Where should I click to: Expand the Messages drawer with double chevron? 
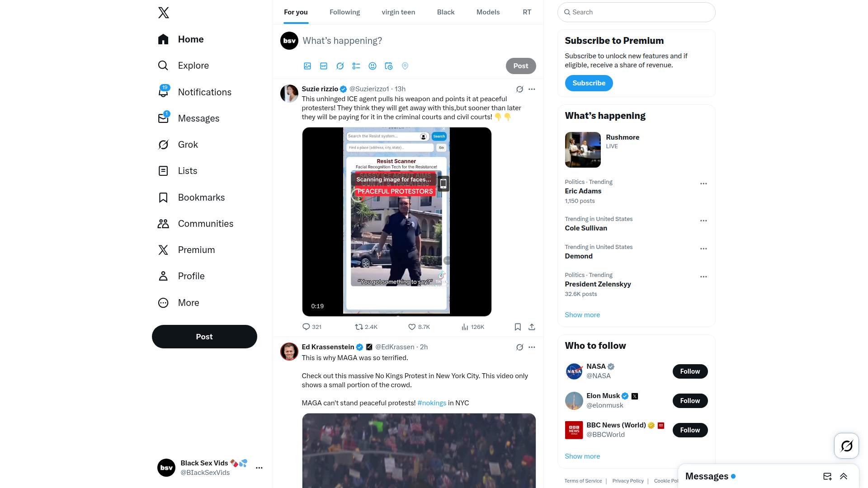pos(844,476)
